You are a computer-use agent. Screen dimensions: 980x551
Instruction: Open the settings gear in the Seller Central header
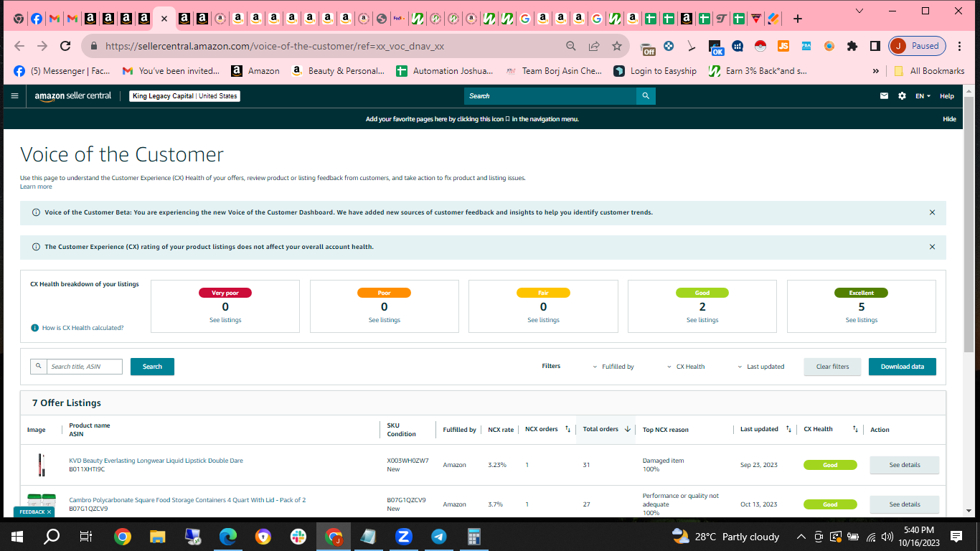pyautogui.click(x=902, y=95)
